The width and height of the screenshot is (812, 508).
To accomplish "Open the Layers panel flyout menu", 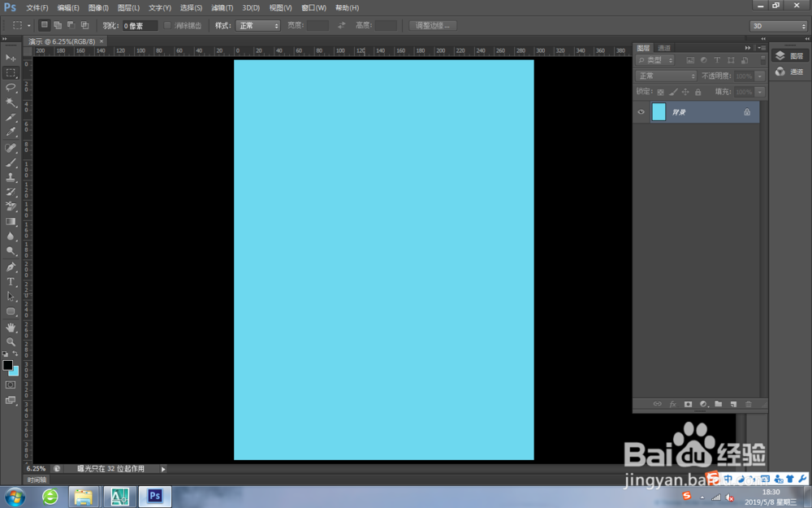I will [762, 48].
